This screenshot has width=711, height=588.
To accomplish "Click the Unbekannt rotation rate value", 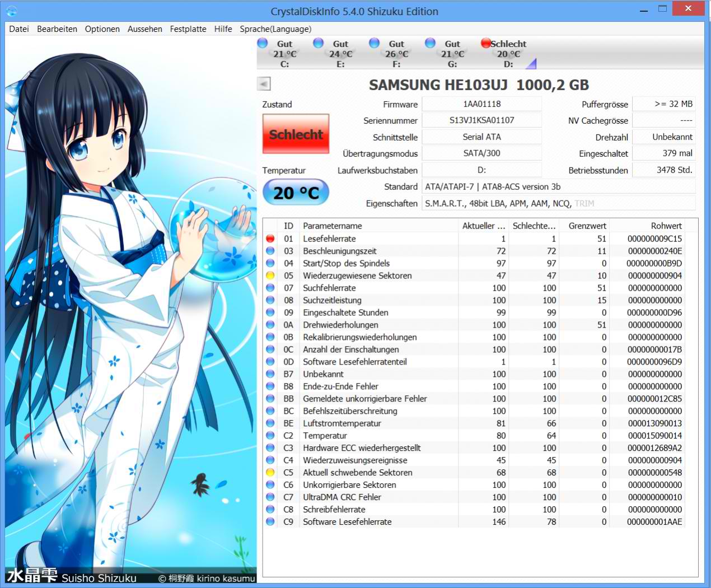I will (664, 137).
